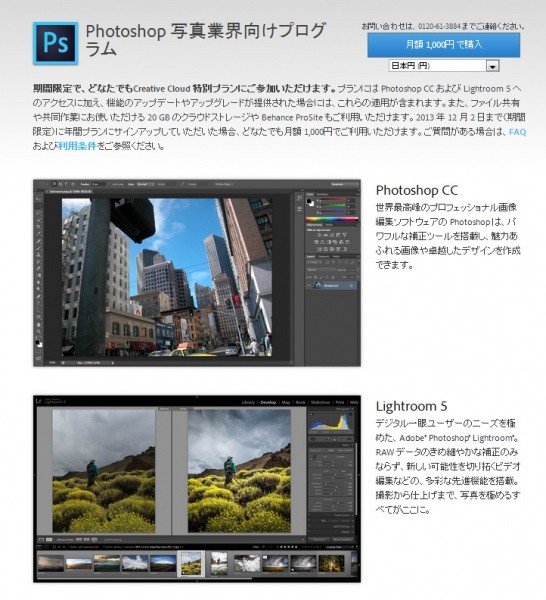Select the Move tool in Photoshop toolbar
Screen dimensions: 546x600
point(39,199)
